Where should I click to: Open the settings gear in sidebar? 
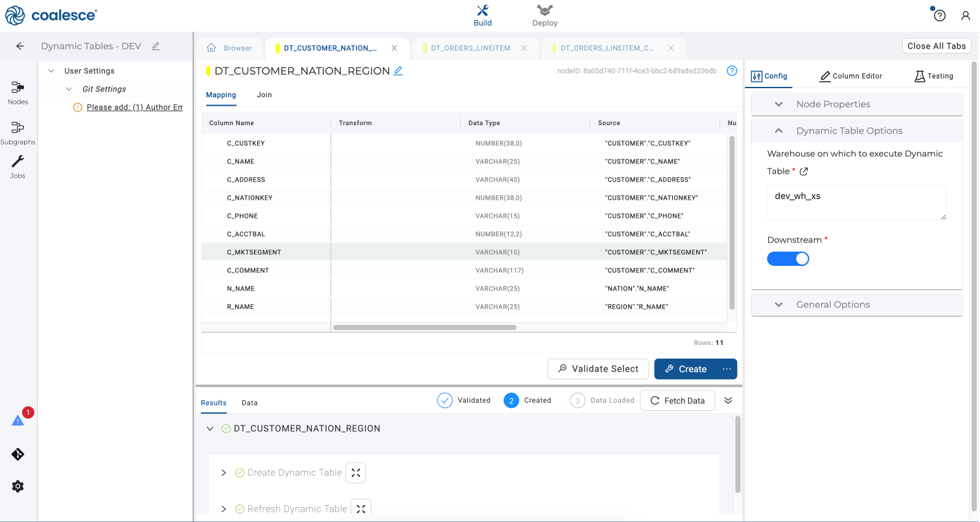[17, 486]
